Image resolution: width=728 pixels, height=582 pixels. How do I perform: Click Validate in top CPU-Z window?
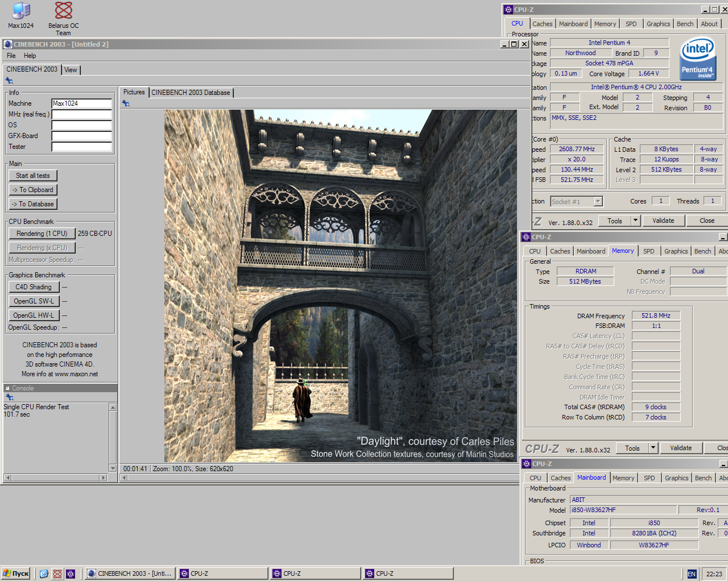663,221
